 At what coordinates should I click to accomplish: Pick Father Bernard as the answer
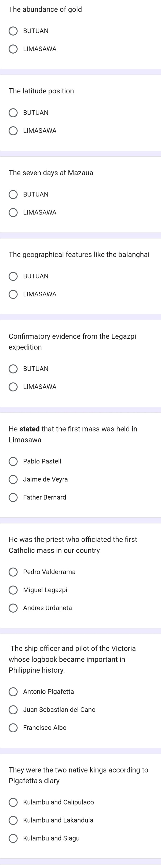click(13, 497)
